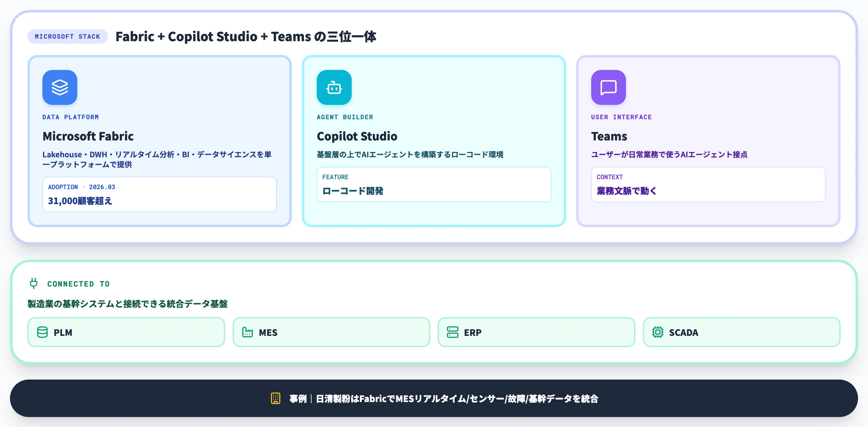Click the ユーザーが日常業務で使う description

point(669,155)
